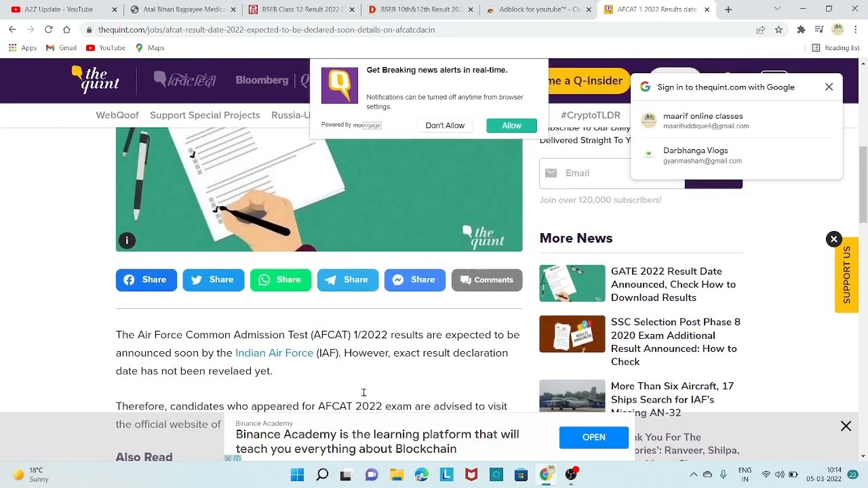Click the Support Us side tab
The height and width of the screenshot is (488, 868).
pyautogui.click(x=846, y=274)
